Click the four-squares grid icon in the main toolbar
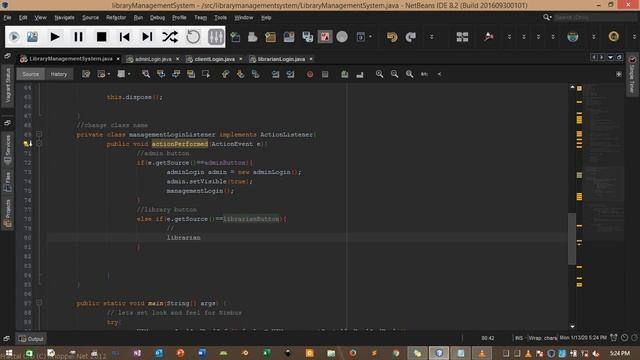This screenshot has width=640, height=360. click(x=462, y=37)
